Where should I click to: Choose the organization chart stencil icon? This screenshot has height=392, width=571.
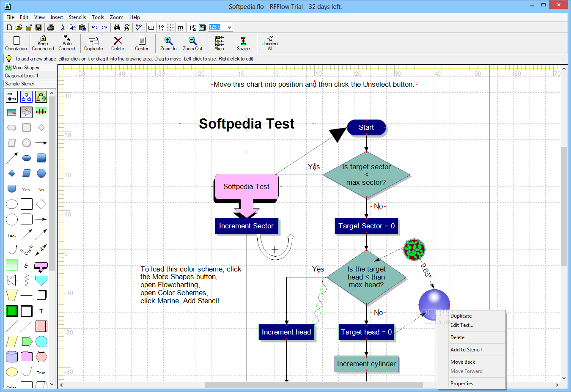pyautogui.click(x=27, y=97)
